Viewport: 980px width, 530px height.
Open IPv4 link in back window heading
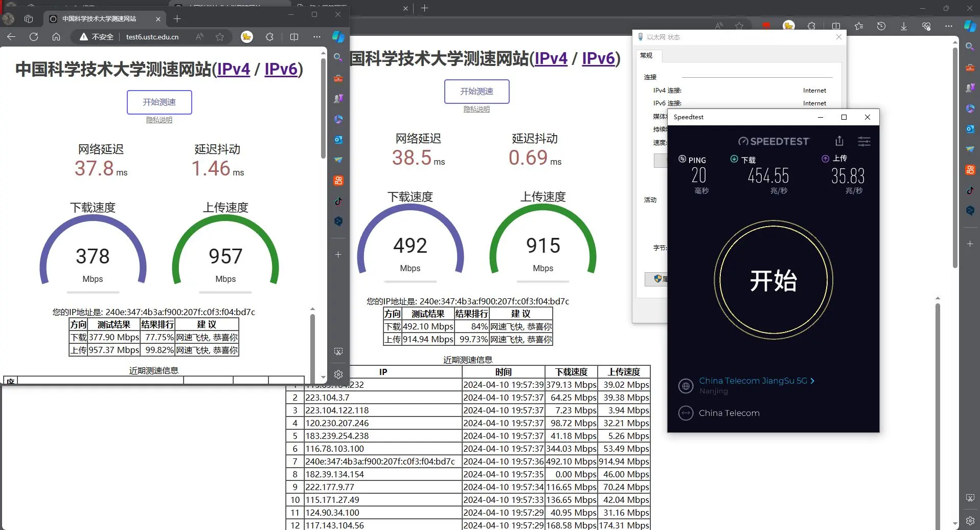tap(551, 58)
